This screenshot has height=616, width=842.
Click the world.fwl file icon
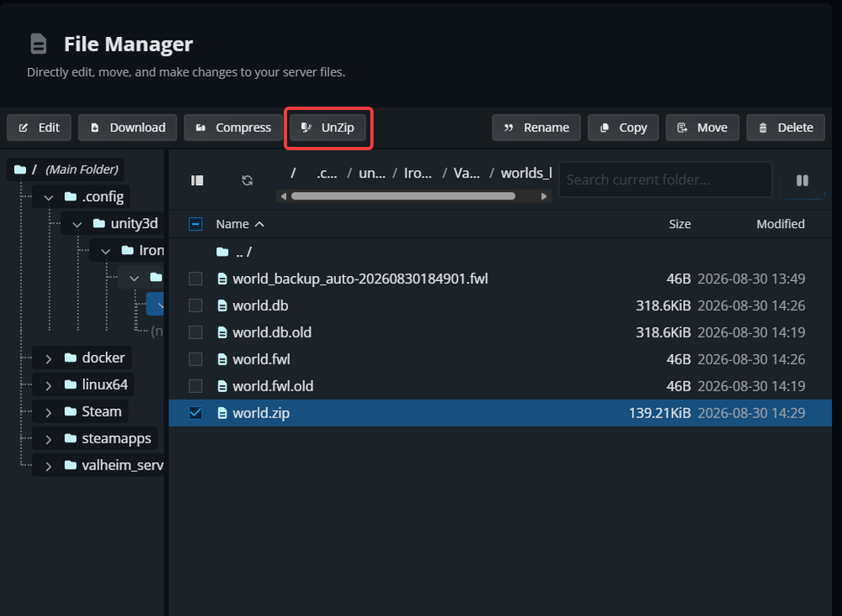click(x=221, y=359)
